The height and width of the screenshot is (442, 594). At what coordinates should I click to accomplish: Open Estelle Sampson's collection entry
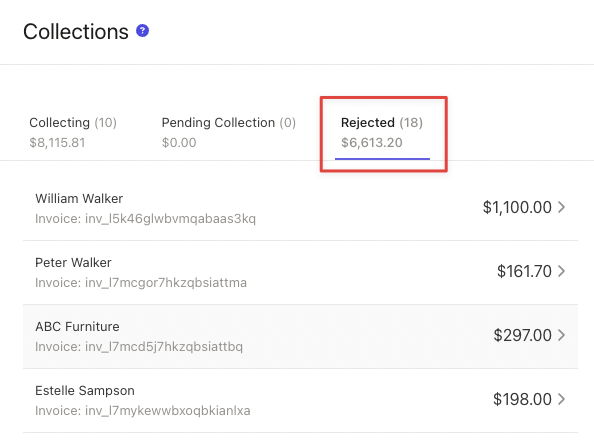(x=300, y=400)
